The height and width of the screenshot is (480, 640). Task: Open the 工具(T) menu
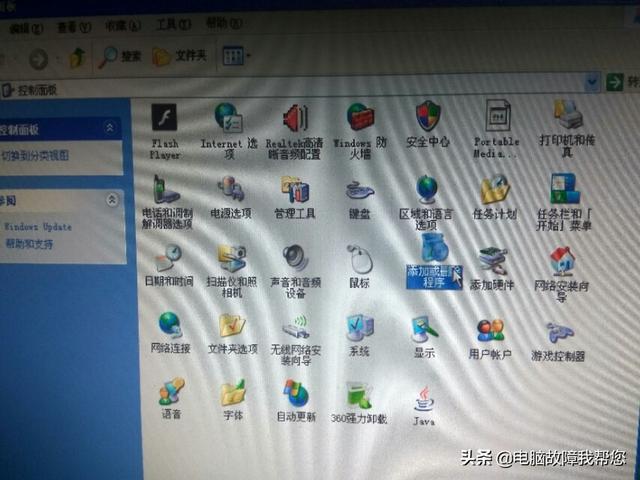(173, 24)
